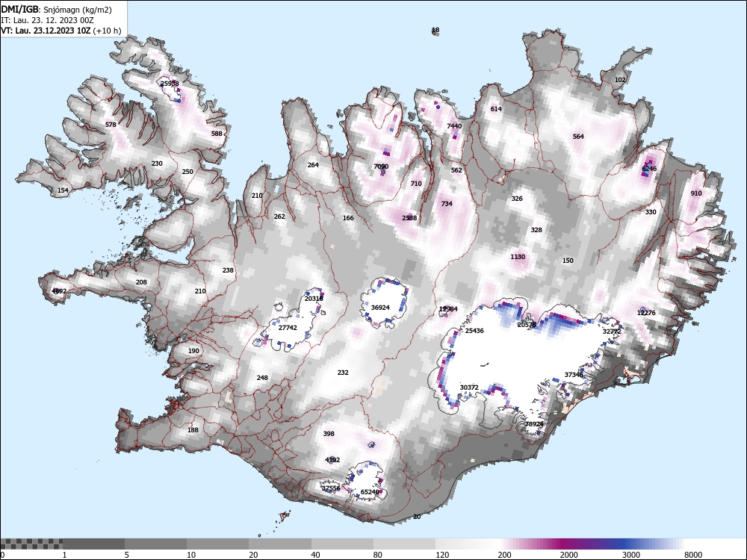
Task: Click the 'VT: Lau. 23.12.2023 10Z (+10 h)' line
Action: coord(61,31)
